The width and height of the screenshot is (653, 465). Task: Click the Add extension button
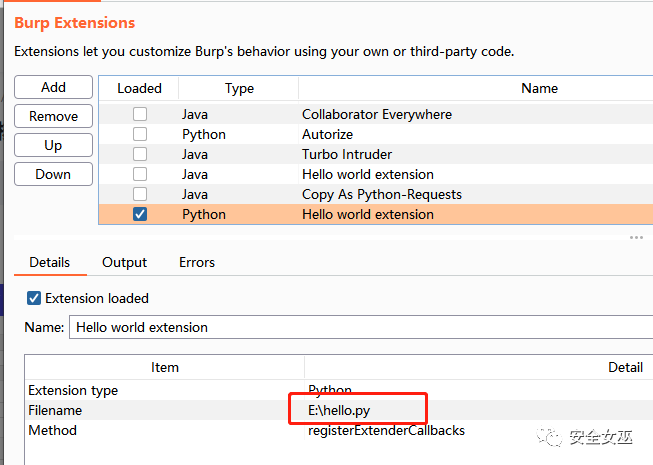pyautogui.click(x=53, y=88)
